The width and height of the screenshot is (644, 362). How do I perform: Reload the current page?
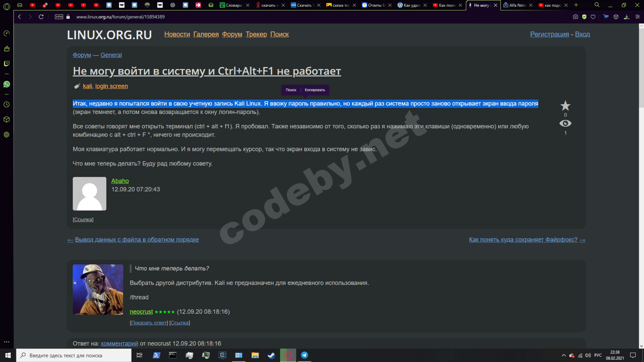[x=41, y=17]
